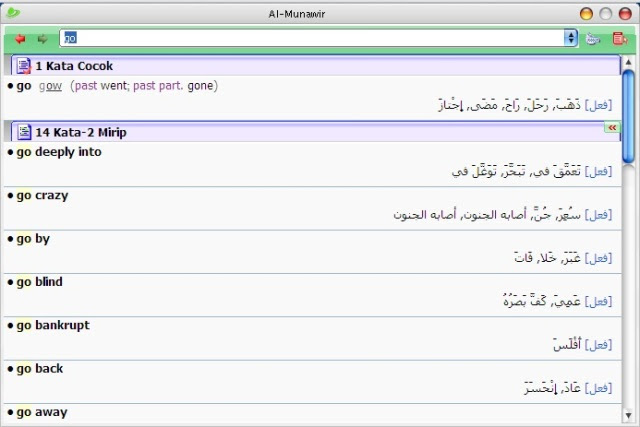Select the 'go back' entry
This screenshot has width=640, height=427.
pos(40,369)
